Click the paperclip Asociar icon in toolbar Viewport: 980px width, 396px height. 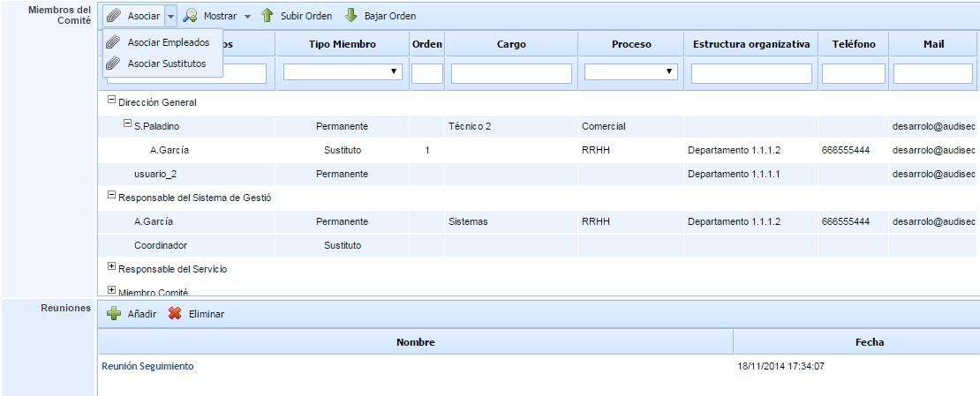pos(113,16)
